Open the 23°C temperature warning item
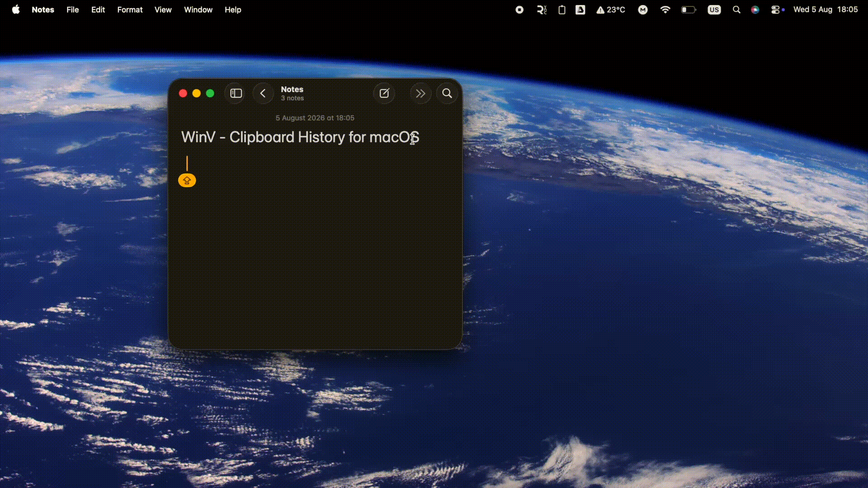Screen dimensions: 868x488 point(610,9)
